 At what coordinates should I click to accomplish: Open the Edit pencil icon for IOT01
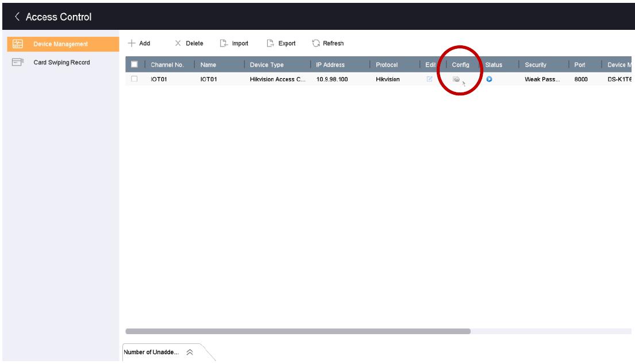pyautogui.click(x=429, y=79)
